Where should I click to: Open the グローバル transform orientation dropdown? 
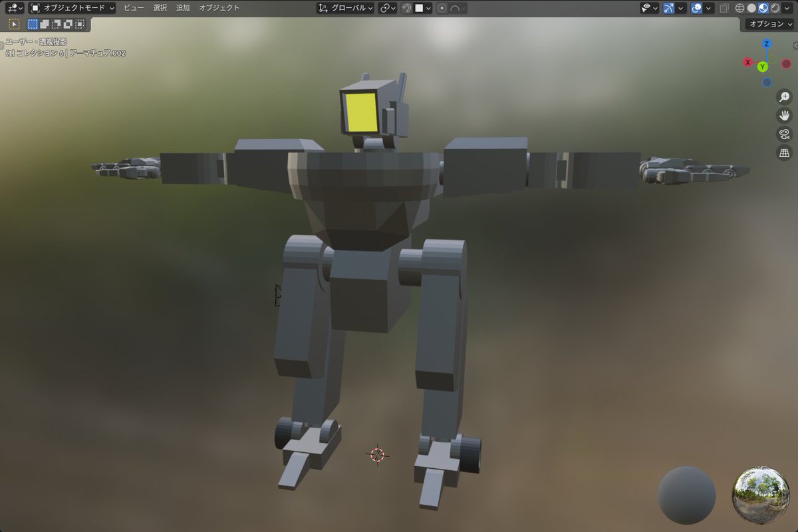coord(345,8)
